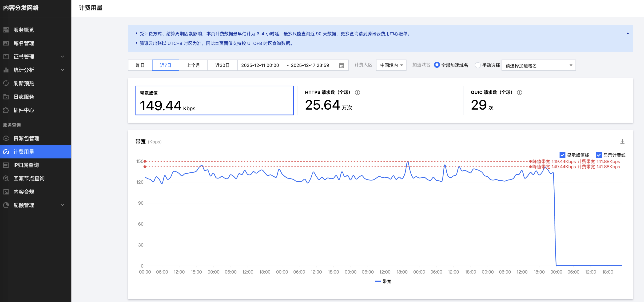Open the 中国境内 billing region dropdown
Screen dimensions: 644x302
coord(391,65)
